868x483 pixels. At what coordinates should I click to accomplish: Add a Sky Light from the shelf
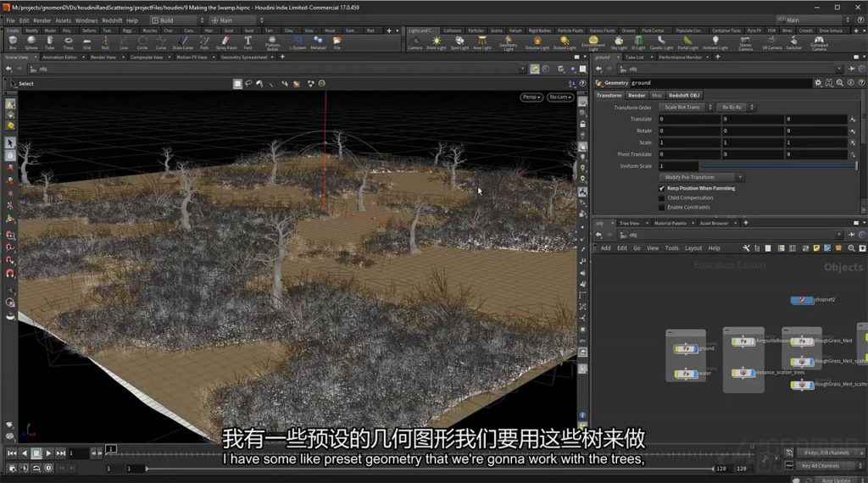click(x=619, y=42)
